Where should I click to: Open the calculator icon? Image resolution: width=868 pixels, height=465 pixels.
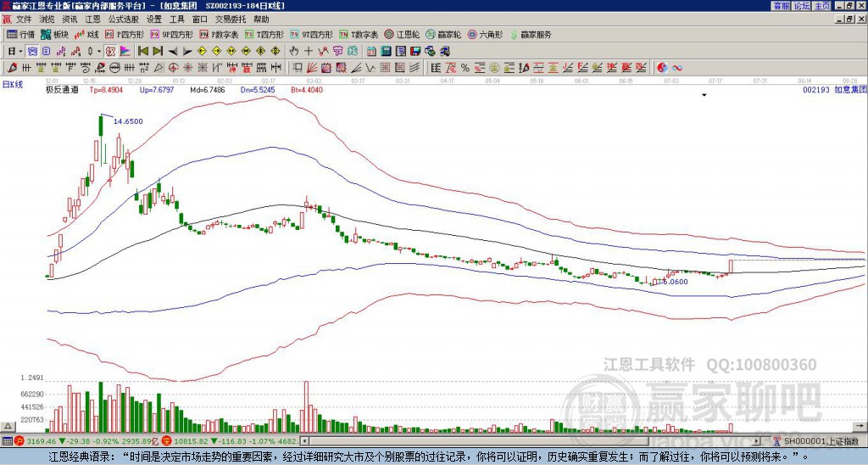386,52
